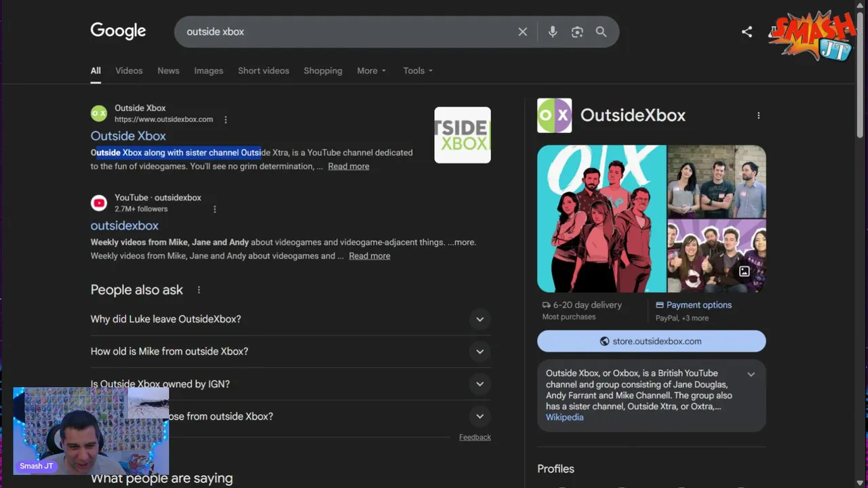Click the 'What people are saying' heading
The height and width of the screenshot is (488, 868).
(161, 479)
